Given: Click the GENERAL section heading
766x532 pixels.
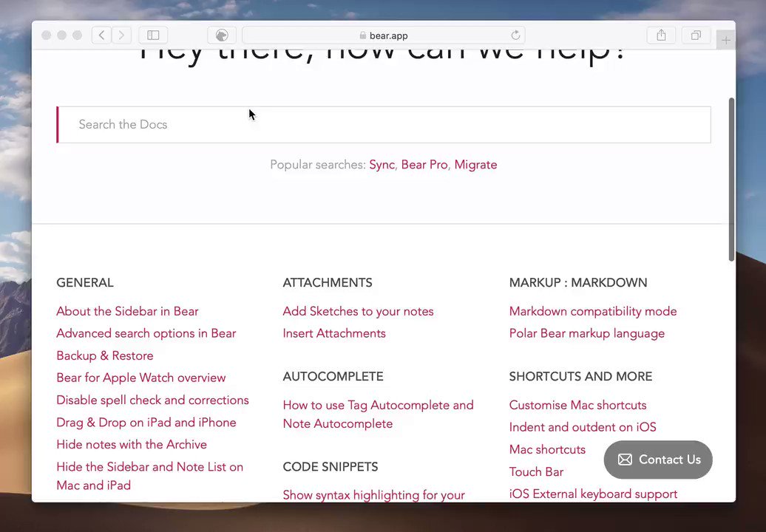Looking at the screenshot, I should 85,282.
